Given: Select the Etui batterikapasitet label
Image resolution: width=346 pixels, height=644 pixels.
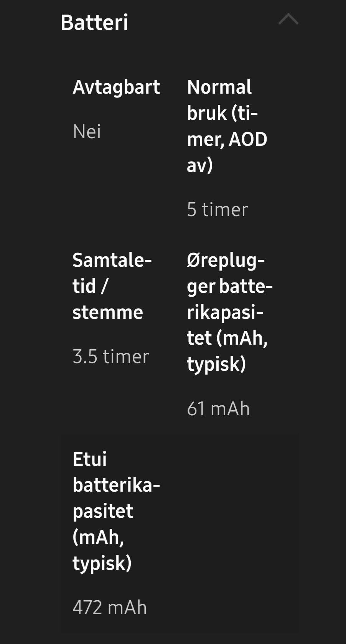Looking at the screenshot, I should 116,511.
